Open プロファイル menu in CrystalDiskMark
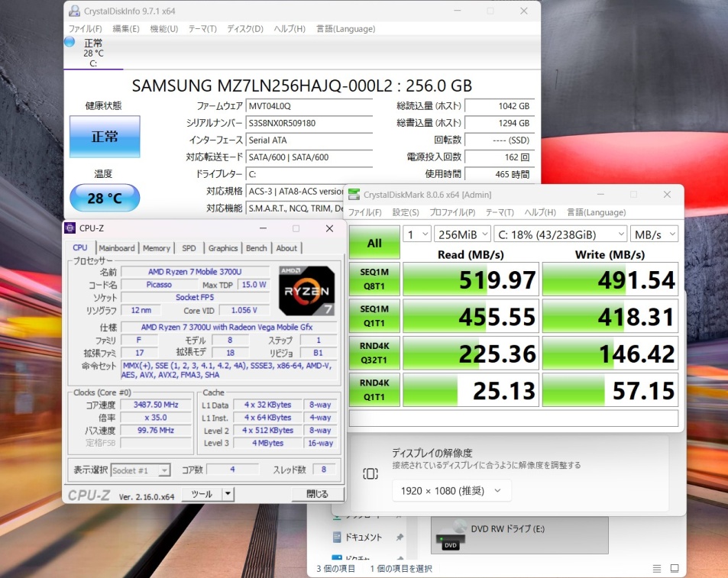Viewport: 728px width, 578px height. [x=452, y=212]
